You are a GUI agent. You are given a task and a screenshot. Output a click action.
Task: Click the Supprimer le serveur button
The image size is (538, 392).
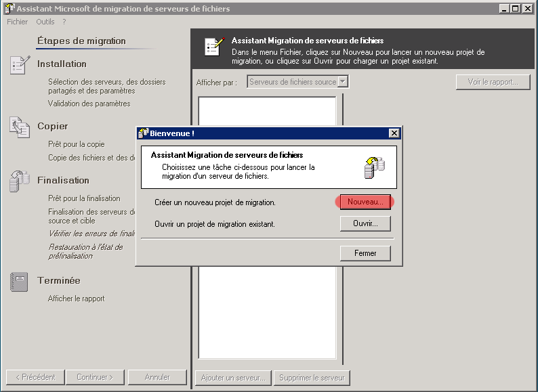click(x=312, y=378)
